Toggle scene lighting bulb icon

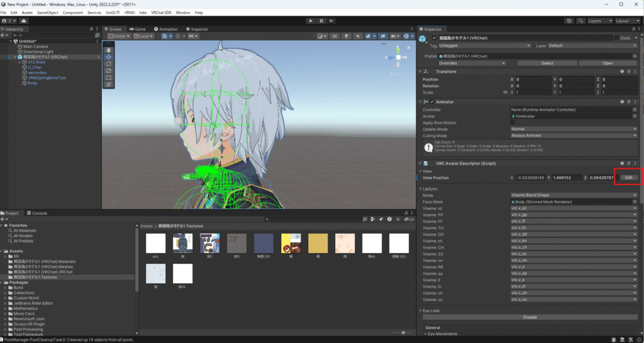[347, 36]
